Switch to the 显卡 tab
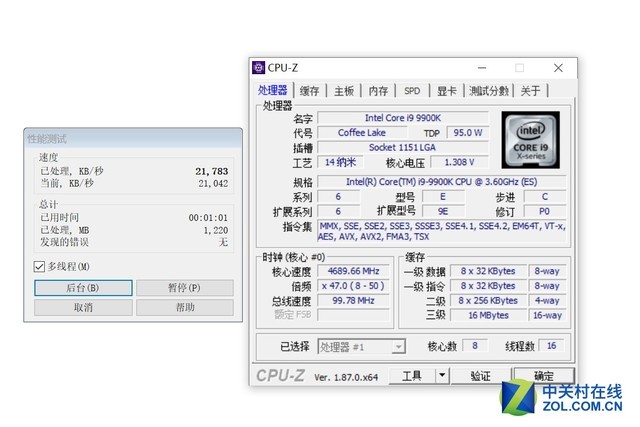640x427 pixels. point(447,91)
